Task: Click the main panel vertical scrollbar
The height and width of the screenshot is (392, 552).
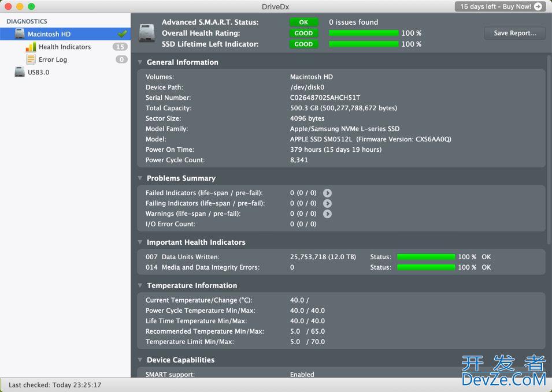Action: 549,150
